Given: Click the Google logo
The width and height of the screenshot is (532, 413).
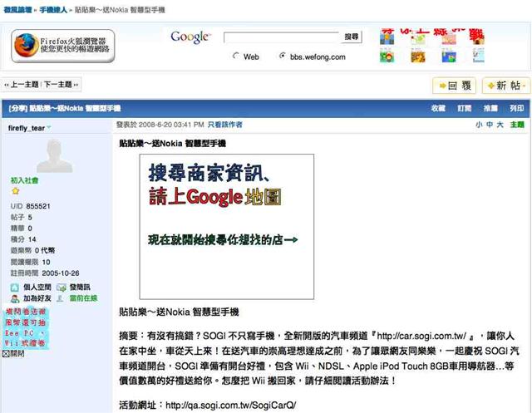Looking at the screenshot, I should pyautogui.click(x=190, y=37).
